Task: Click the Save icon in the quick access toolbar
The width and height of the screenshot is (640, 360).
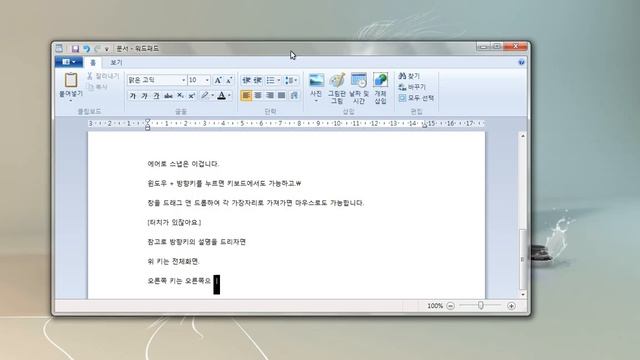Action: point(75,49)
